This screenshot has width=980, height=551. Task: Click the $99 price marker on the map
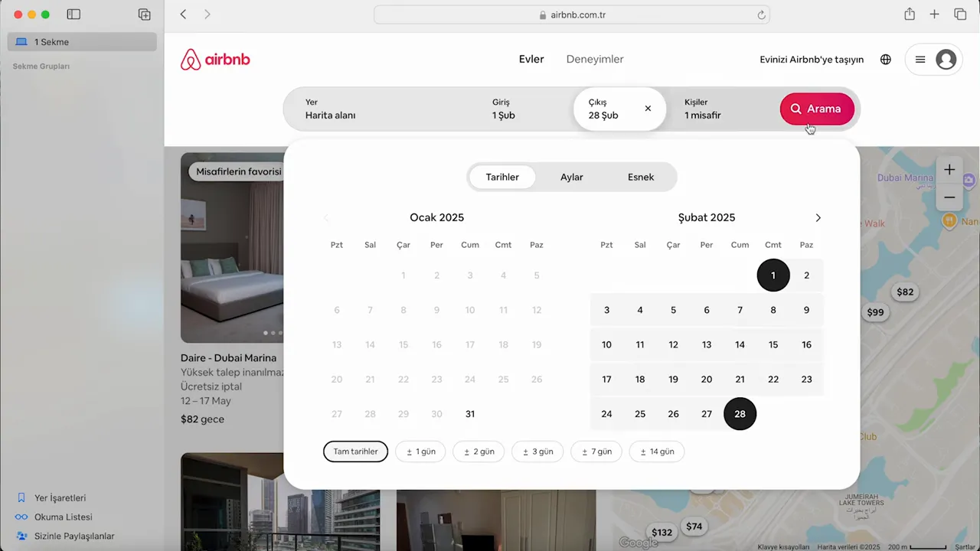(875, 311)
